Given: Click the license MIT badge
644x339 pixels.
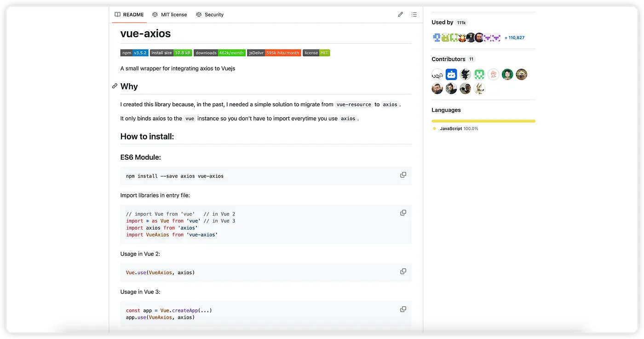Looking at the screenshot, I should (x=316, y=53).
